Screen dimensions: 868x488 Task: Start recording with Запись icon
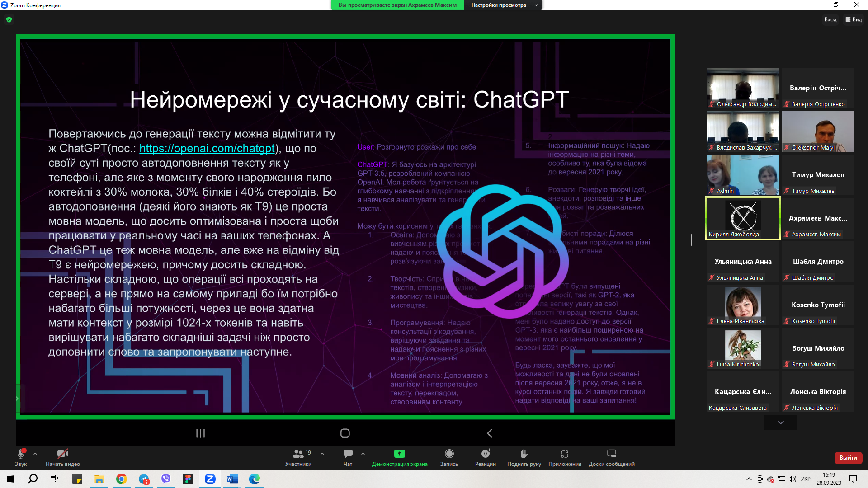[x=449, y=454]
